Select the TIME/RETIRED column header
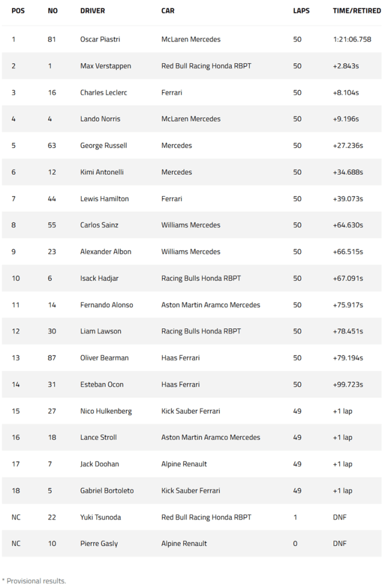Screen dimensions: 382x588 [356, 11]
